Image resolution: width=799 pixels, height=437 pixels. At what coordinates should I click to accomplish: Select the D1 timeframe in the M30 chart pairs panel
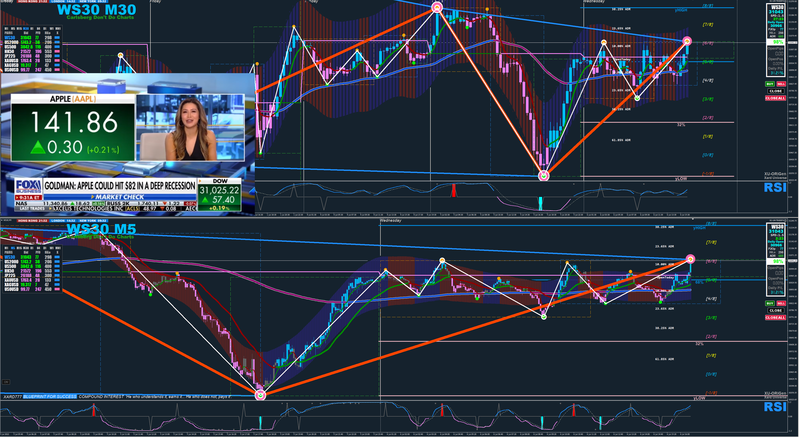(45, 29)
